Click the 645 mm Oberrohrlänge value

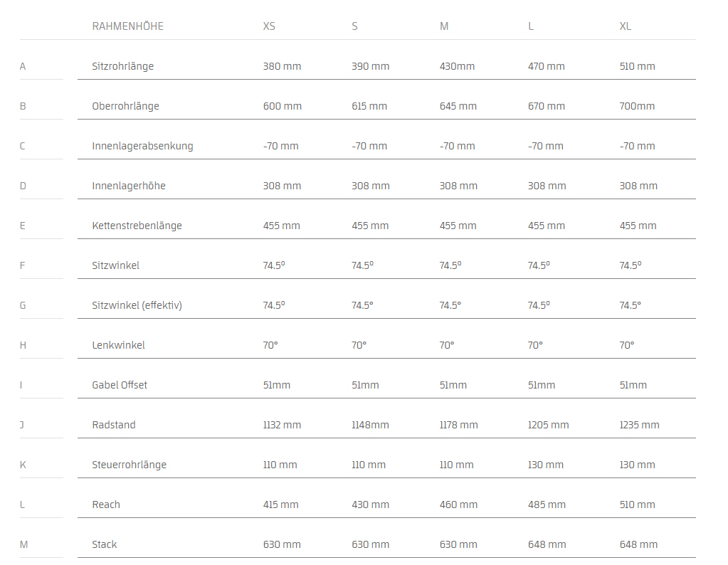458,106
